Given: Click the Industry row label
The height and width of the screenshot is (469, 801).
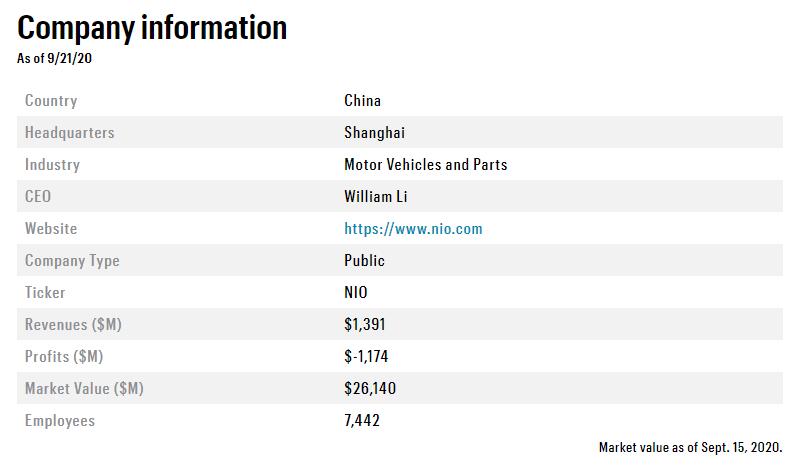Looking at the screenshot, I should (x=52, y=165).
